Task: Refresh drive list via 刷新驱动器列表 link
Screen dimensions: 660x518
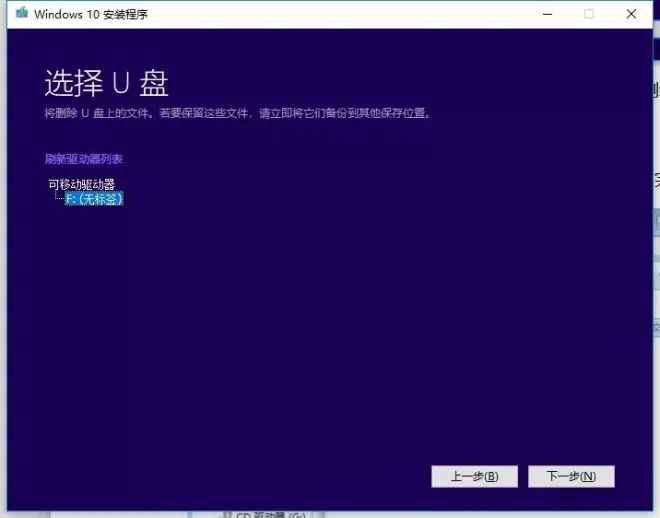Action: 84,159
